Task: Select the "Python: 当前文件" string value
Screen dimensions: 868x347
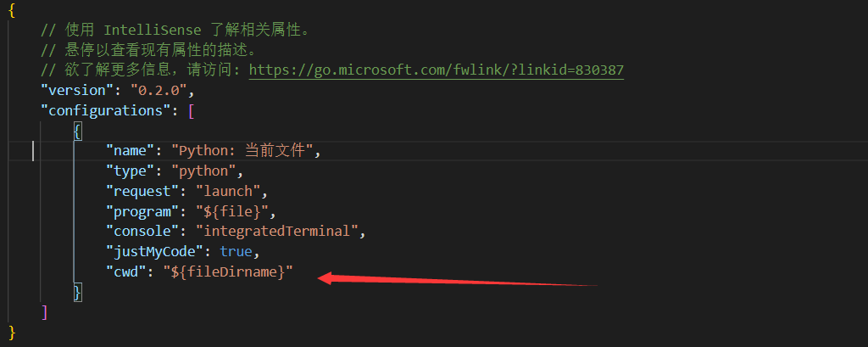Action: click(244, 151)
